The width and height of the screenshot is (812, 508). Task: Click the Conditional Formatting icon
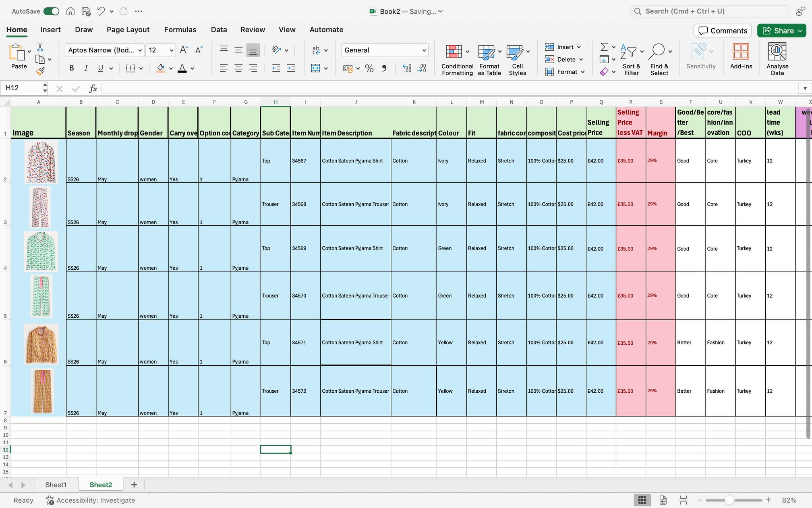[x=454, y=52]
